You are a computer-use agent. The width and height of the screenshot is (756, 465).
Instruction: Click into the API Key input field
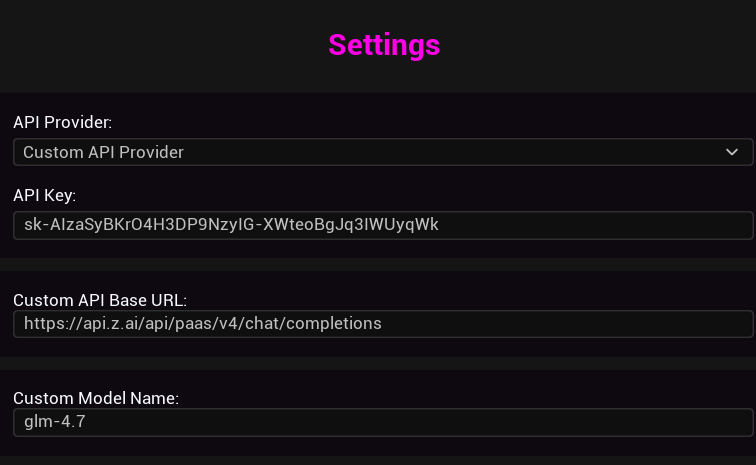tap(382, 225)
